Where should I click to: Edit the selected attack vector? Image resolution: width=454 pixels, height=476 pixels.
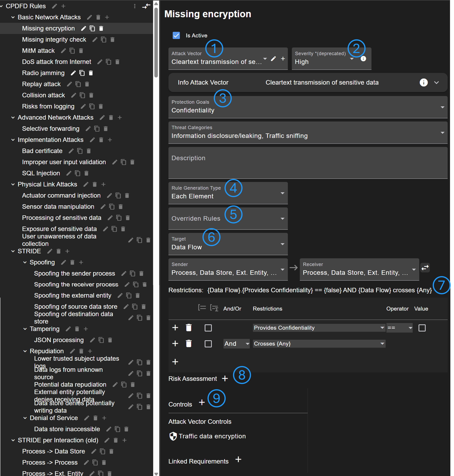[273, 59]
